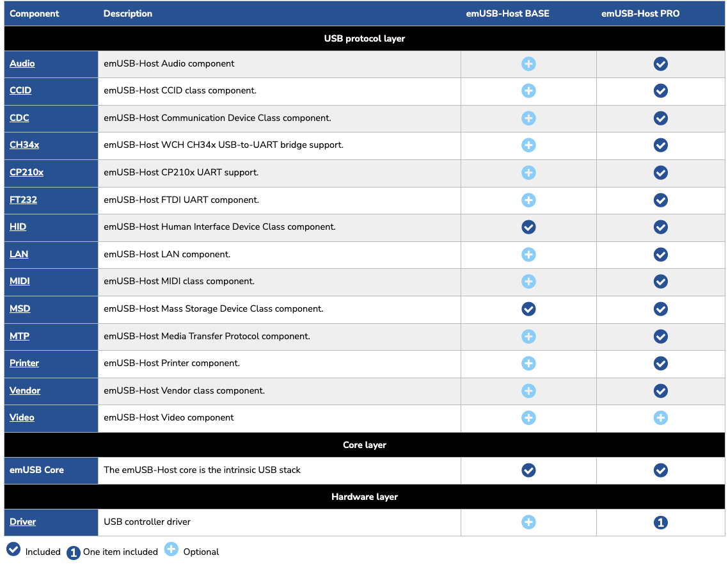The image size is (728, 569).
Task: Click the checkmark for emUSB Core PRO
Action: click(661, 470)
